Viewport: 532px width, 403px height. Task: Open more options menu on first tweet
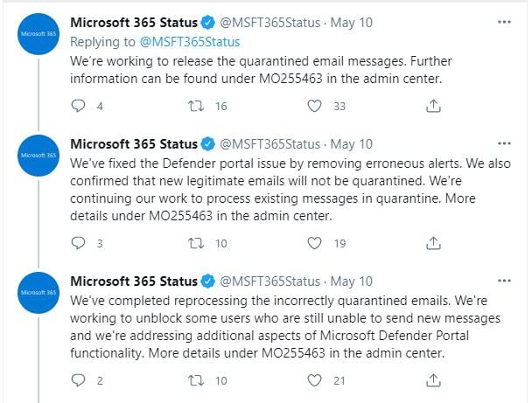point(504,22)
